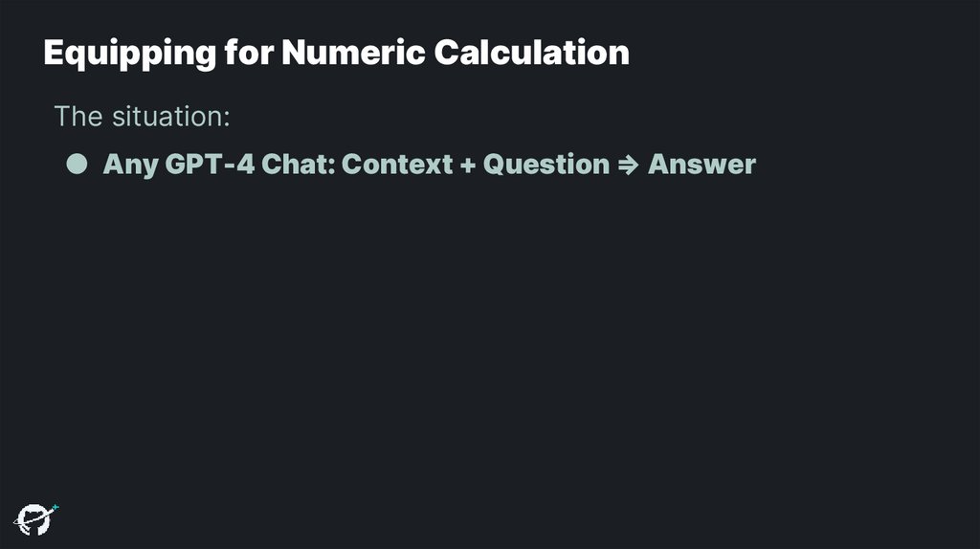The width and height of the screenshot is (980, 549).
Task: Click the GPT-4 text in the bullet
Action: 210,165
